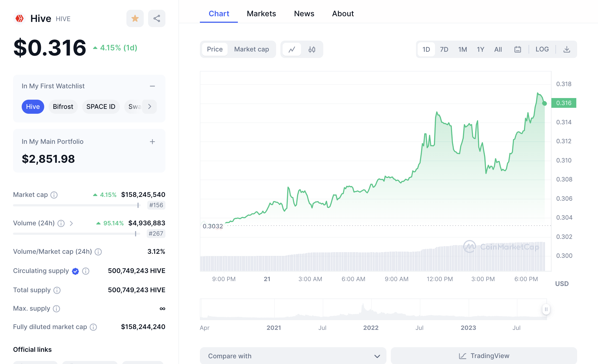This screenshot has height=364, width=598.
Task: Click the $2,851.98 portfolio value
Action: tap(48, 159)
